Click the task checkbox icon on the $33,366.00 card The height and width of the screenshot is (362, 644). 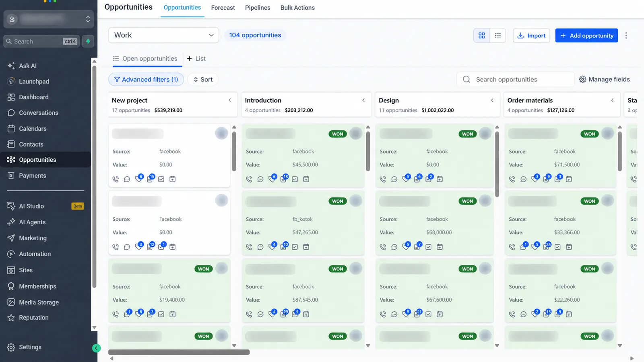click(x=557, y=247)
